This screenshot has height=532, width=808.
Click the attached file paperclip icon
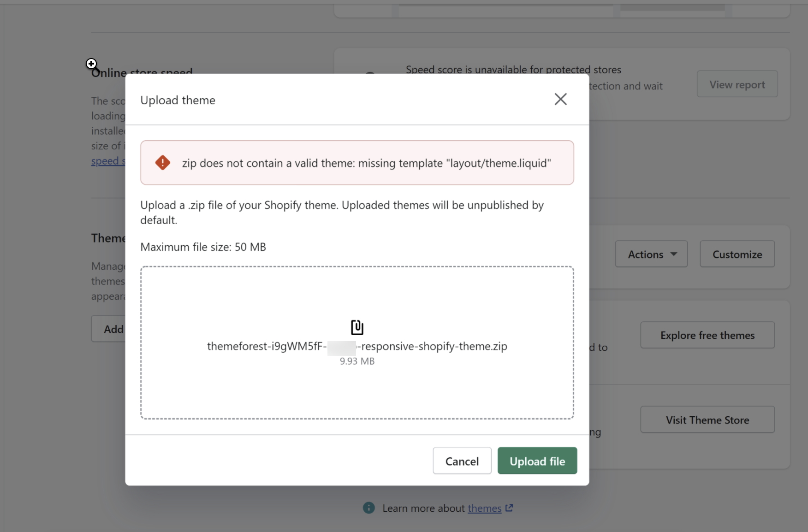[357, 327]
